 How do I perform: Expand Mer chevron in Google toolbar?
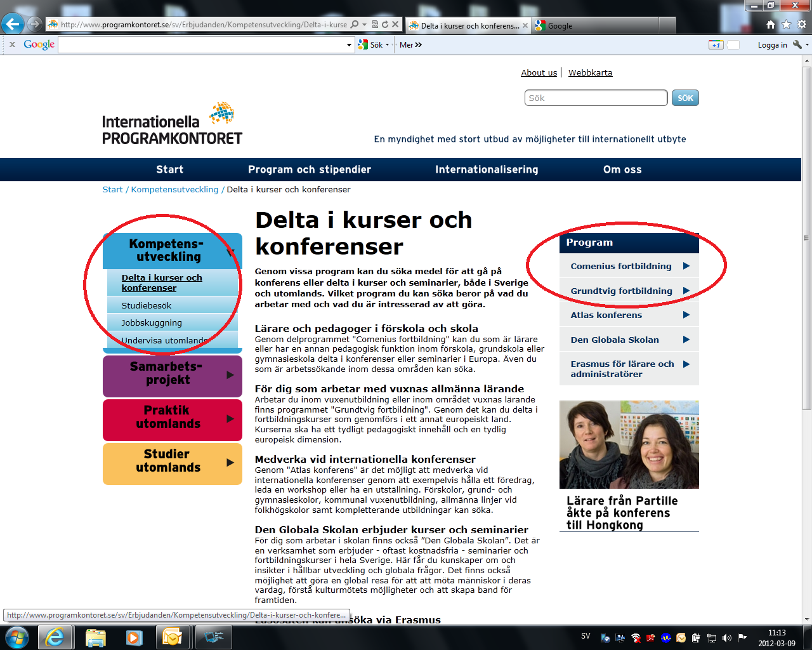coord(418,45)
